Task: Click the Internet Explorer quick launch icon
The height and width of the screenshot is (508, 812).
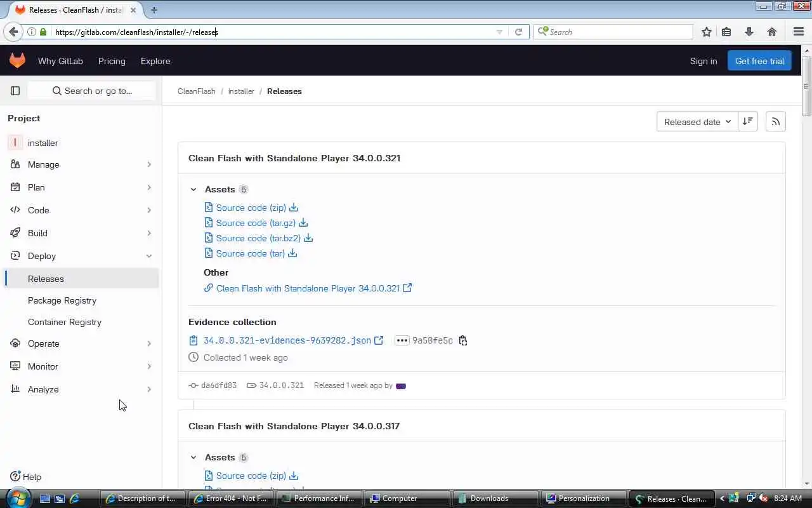Action: pos(74,498)
